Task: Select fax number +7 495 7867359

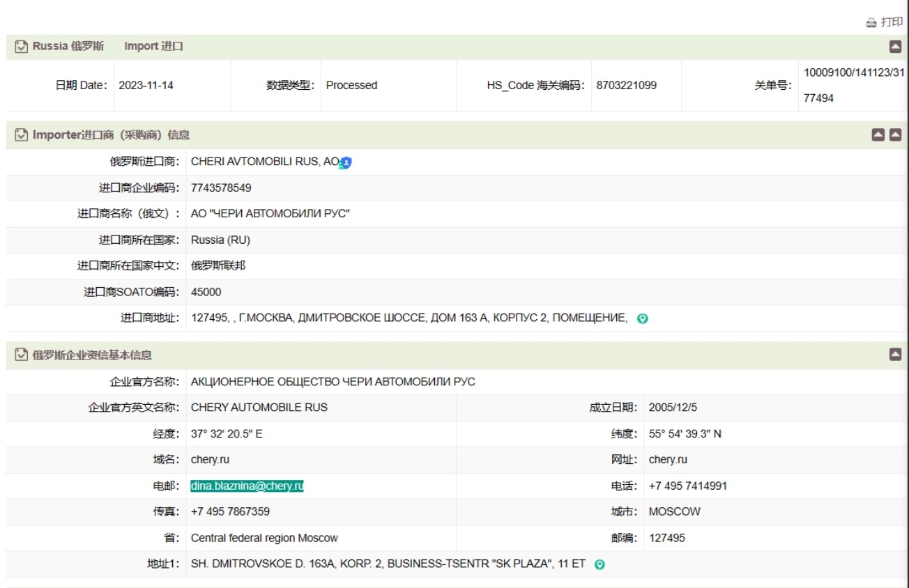Action: coord(230,512)
